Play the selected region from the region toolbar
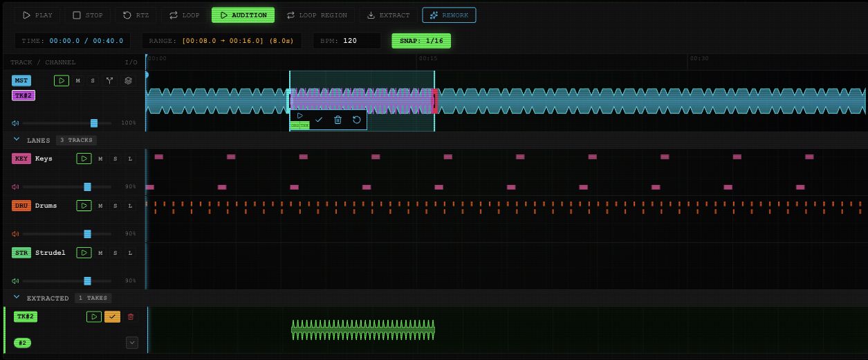 [299, 116]
